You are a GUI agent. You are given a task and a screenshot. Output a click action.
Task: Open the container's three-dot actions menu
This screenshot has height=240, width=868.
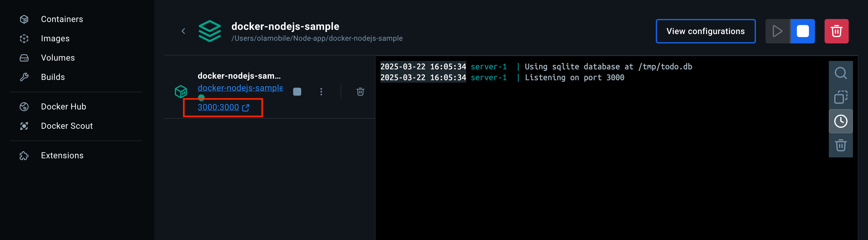tap(321, 92)
